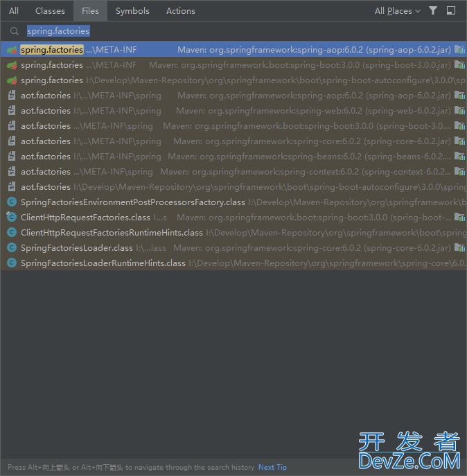Click the open in find tool window icon

451,10
